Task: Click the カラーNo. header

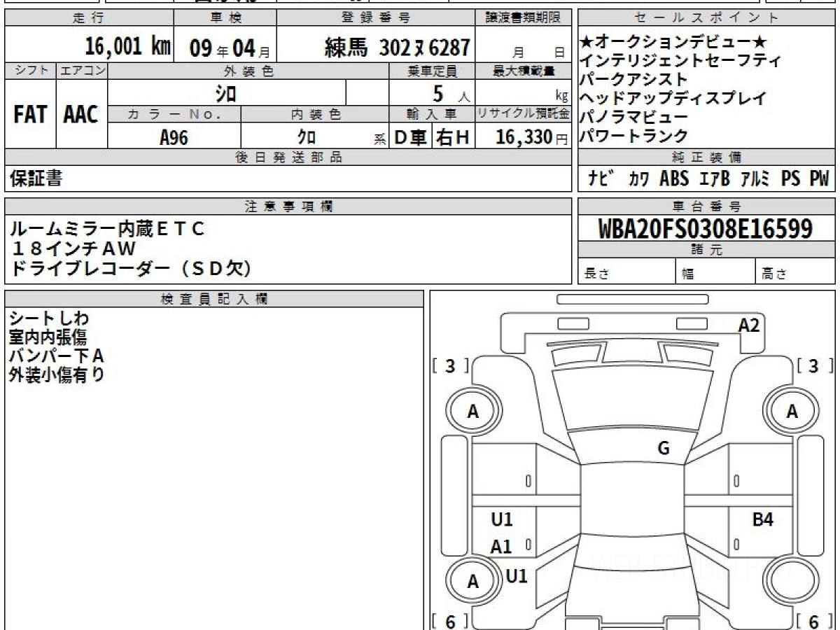Action: click(x=174, y=114)
